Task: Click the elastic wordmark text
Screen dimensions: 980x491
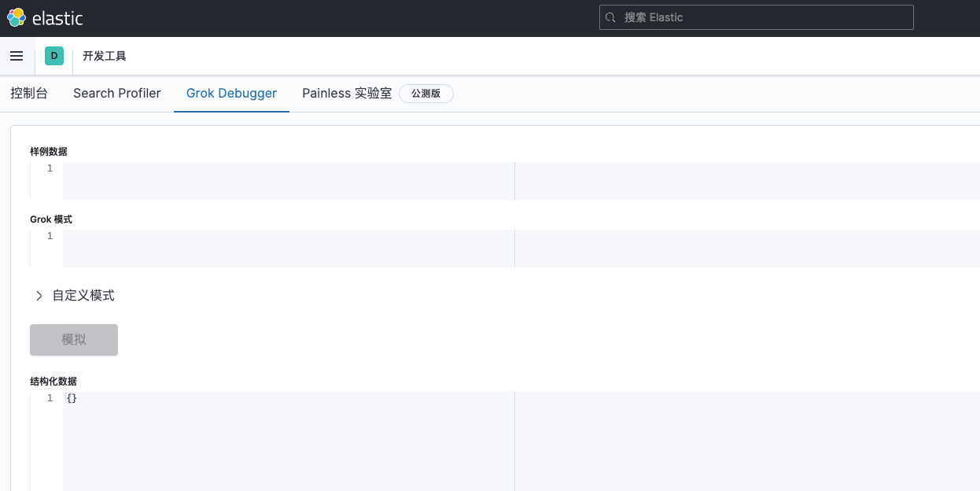Action: [x=57, y=18]
